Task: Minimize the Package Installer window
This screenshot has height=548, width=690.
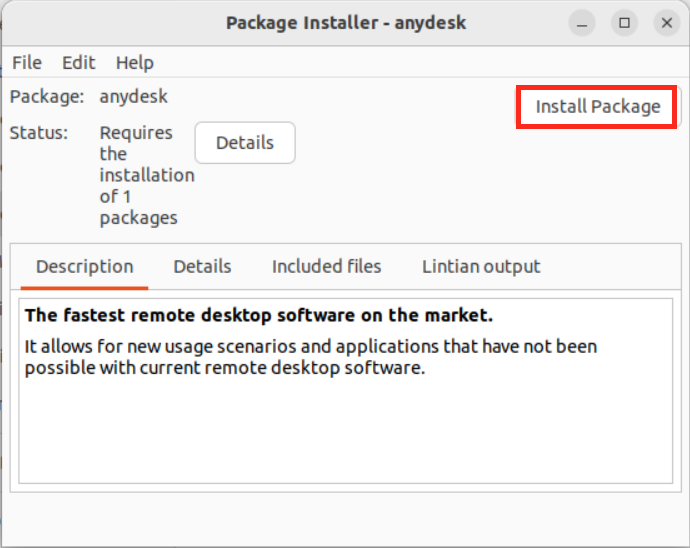Action: click(582, 23)
